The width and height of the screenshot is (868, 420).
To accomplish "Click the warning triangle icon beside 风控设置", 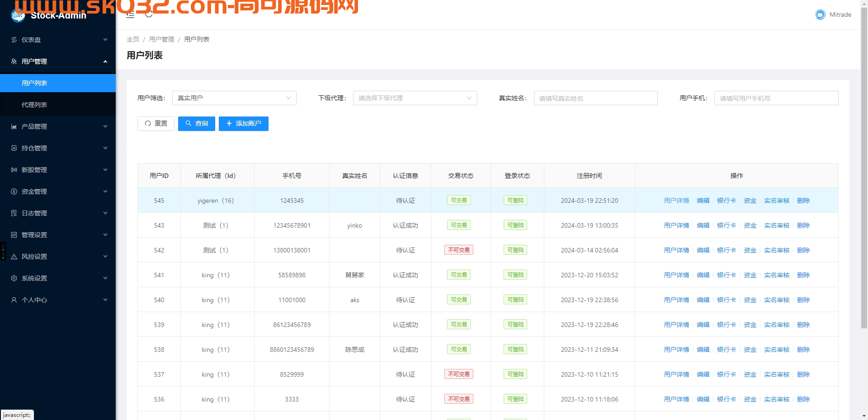I will coord(14,257).
